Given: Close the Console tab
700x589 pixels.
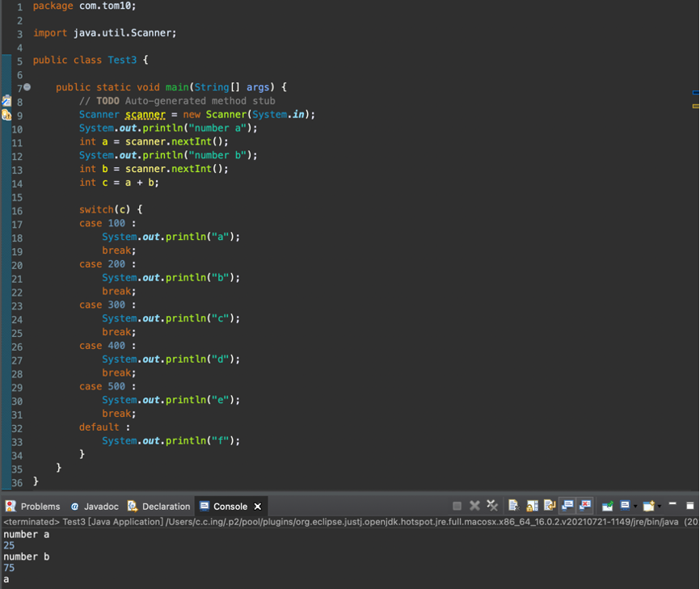Looking at the screenshot, I should (258, 507).
